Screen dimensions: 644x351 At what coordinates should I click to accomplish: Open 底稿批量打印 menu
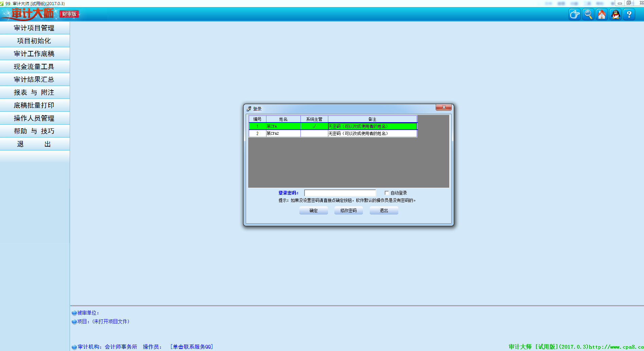[35, 105]
